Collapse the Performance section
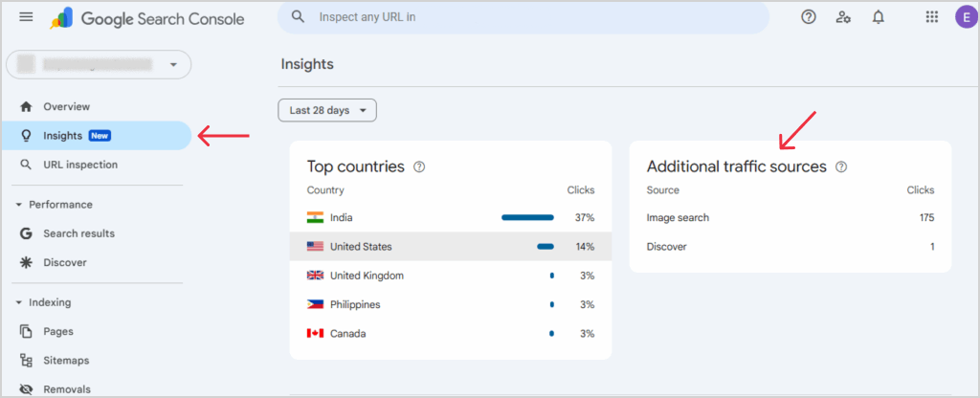This screenshot has width=980, height=398. click(x=54, y=205)
